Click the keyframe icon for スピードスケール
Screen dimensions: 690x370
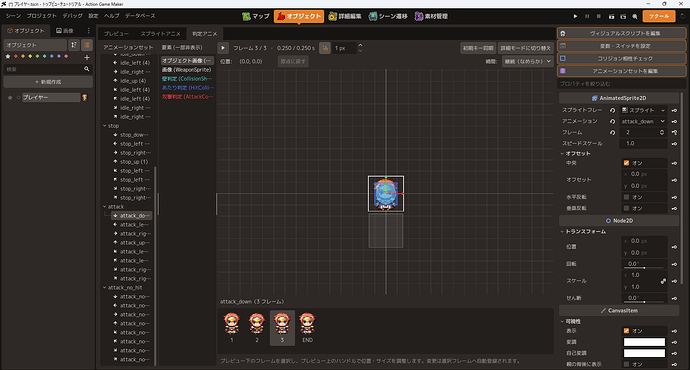(674, 143)
